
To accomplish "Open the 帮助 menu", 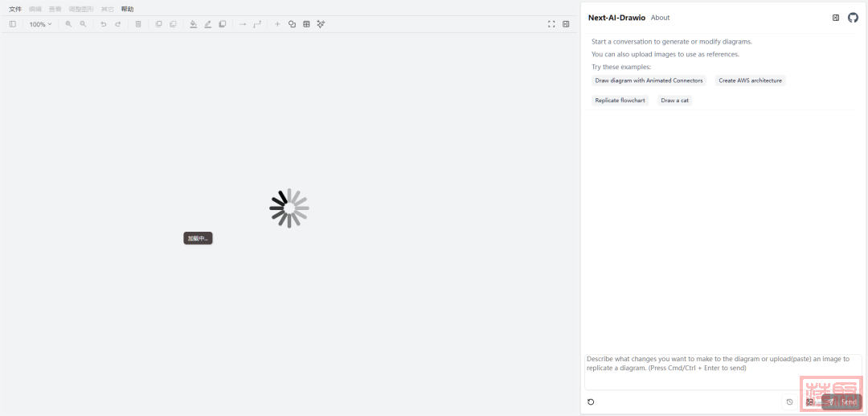I will pyautogui.click(x=127, y=9).
